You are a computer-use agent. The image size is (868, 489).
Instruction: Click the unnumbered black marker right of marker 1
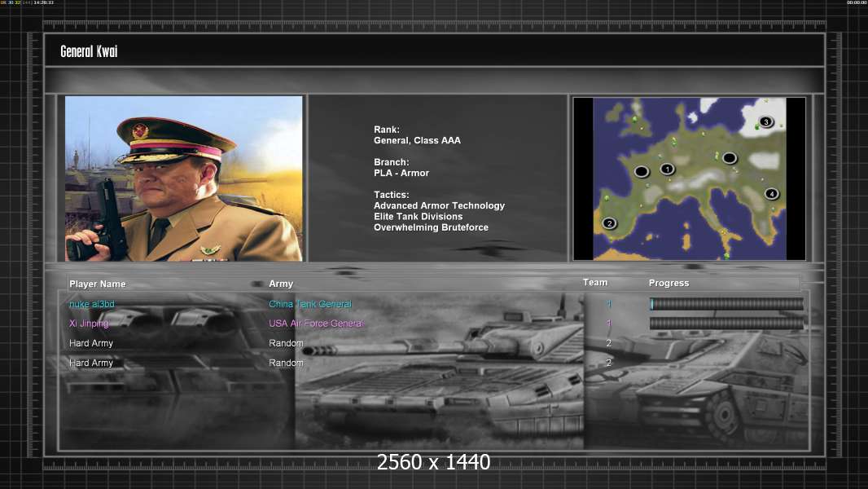[x=730, y=158]
